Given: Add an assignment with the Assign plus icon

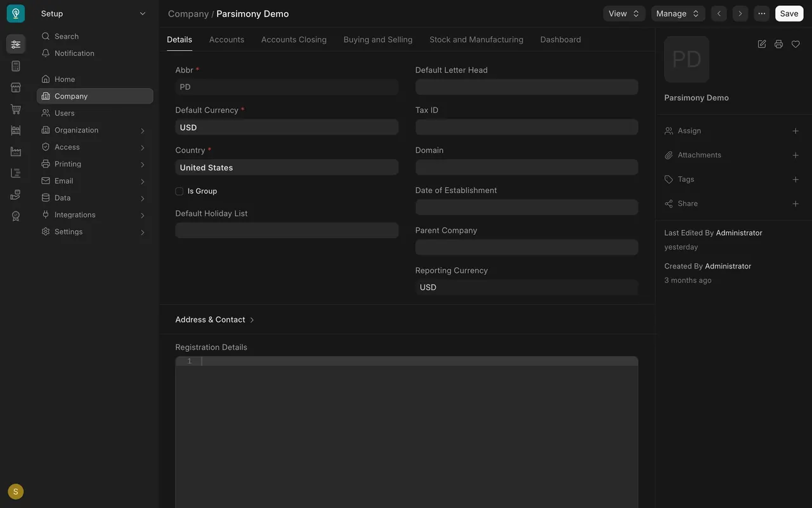Looking at the screenshot, I should pyautogui.click(x=796, y=131).
